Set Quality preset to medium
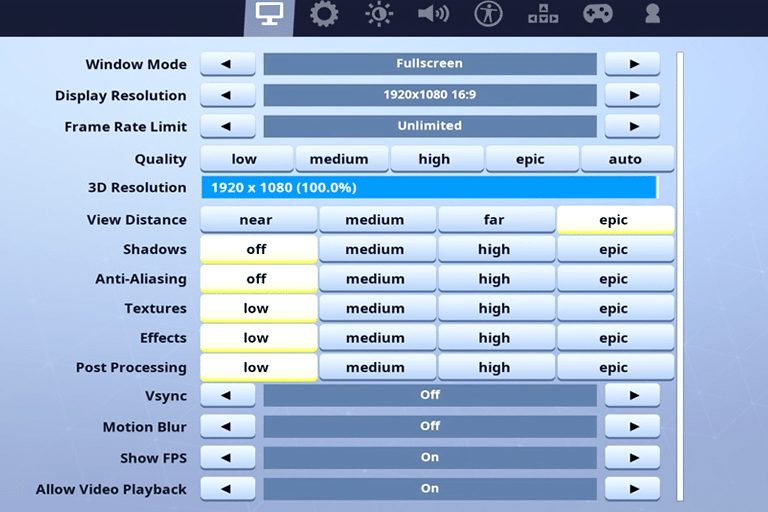 342,159
